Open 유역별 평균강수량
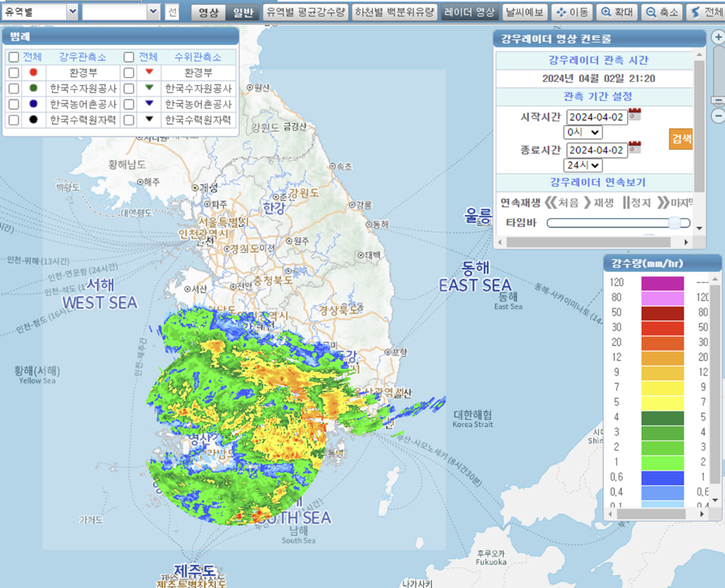This screenshot has height=588, width=725. click(306, 12)
